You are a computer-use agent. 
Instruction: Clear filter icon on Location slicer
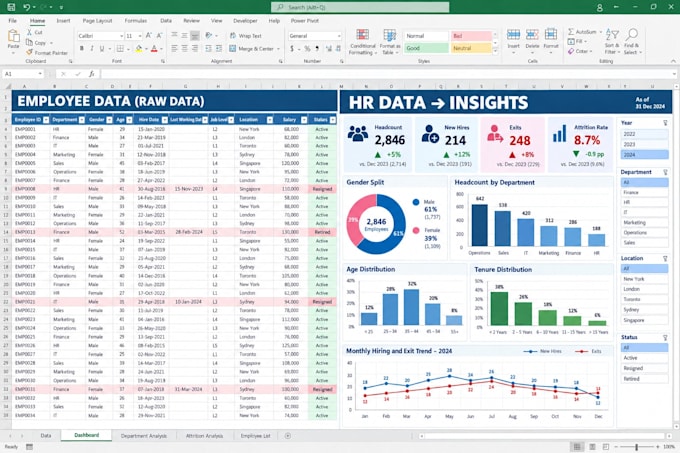coord(665,258)
